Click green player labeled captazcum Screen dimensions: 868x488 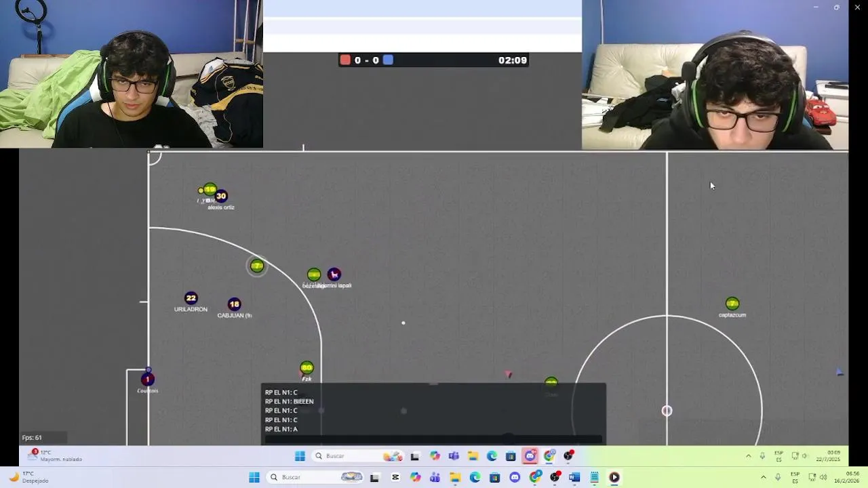pyautogui.click(x=732, y=304)
